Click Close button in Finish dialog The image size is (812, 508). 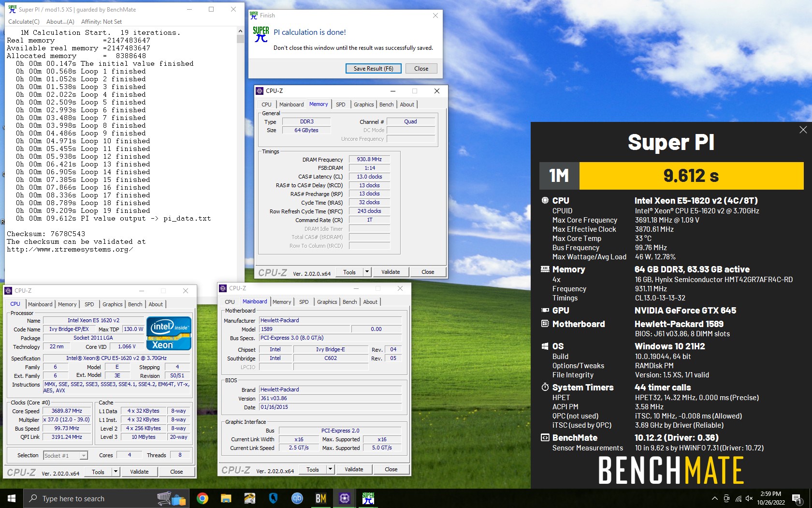click(x=421, y=69)
